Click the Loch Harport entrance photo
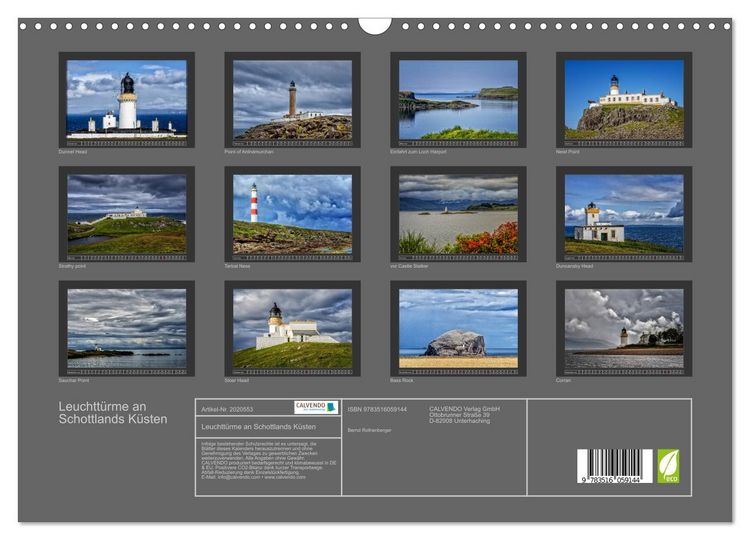750x540 pixels. click(x=458, y=99)
